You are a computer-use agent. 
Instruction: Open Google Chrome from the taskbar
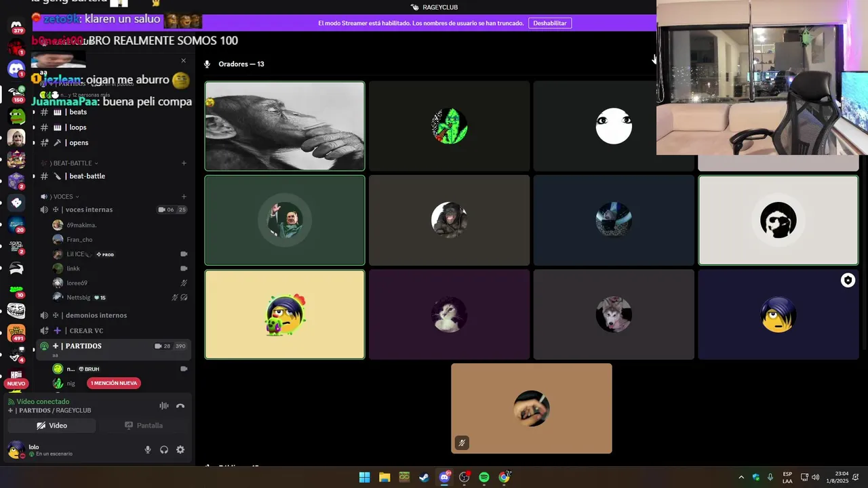tap(504, 477)
